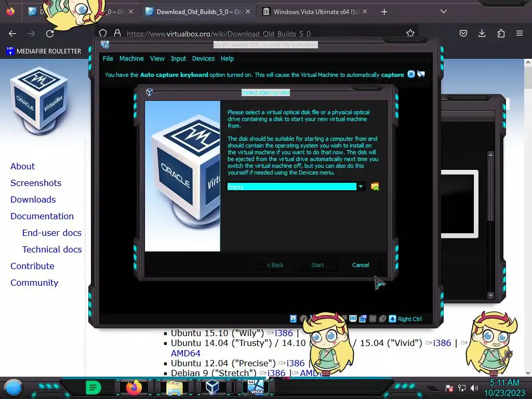The height and width of the screenshot is (399, 532).
Task: Click the hard disk activity status icon
Action: (x=293, y=318)
